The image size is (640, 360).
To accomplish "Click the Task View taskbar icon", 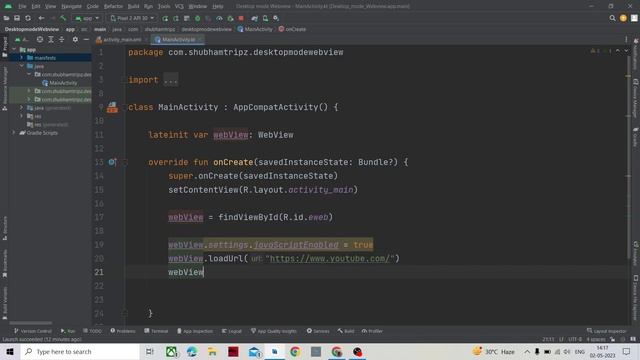I will point(149,351).
